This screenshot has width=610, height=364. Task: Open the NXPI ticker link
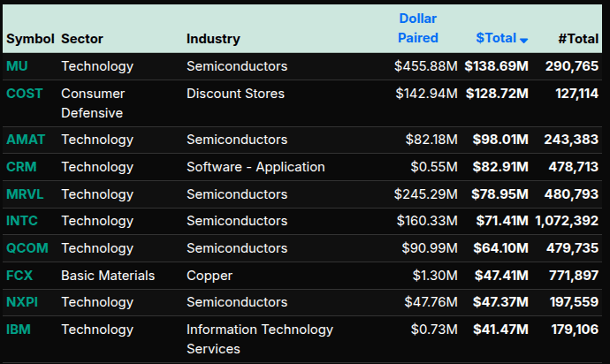[22, 303]
